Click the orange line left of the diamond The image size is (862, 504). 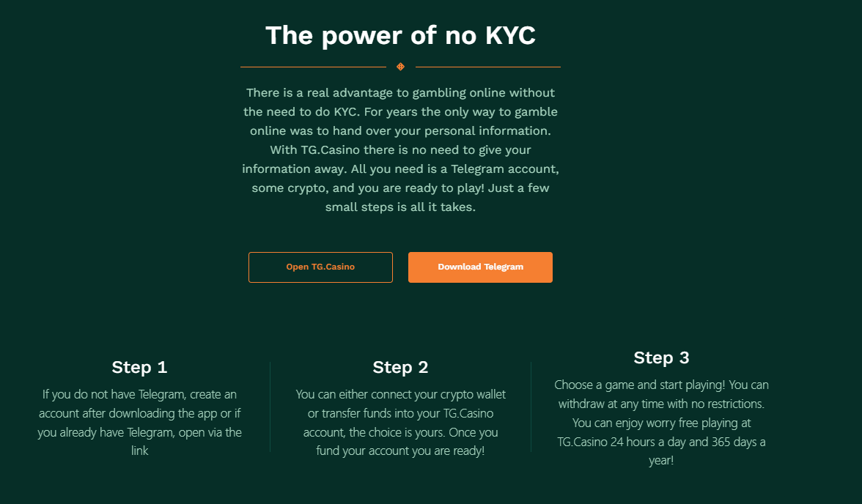tap(314, 67)
